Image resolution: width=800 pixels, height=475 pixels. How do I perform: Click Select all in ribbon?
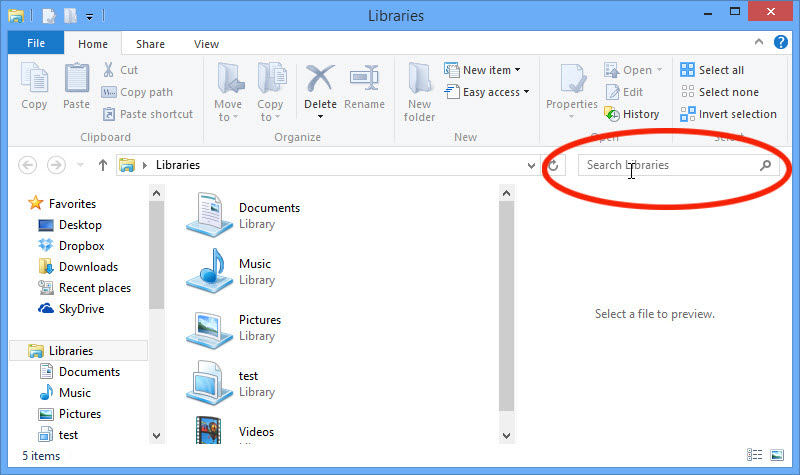pyautogui.click(x=712, y=70)
